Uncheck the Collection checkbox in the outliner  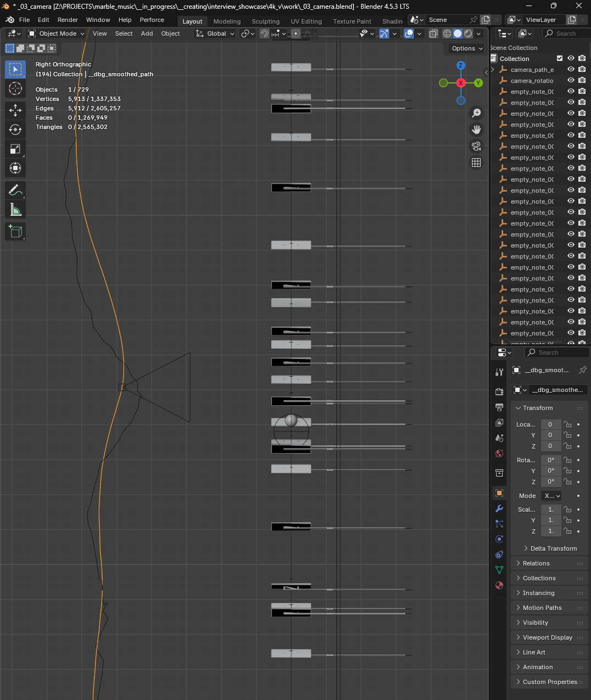(560, 58)
